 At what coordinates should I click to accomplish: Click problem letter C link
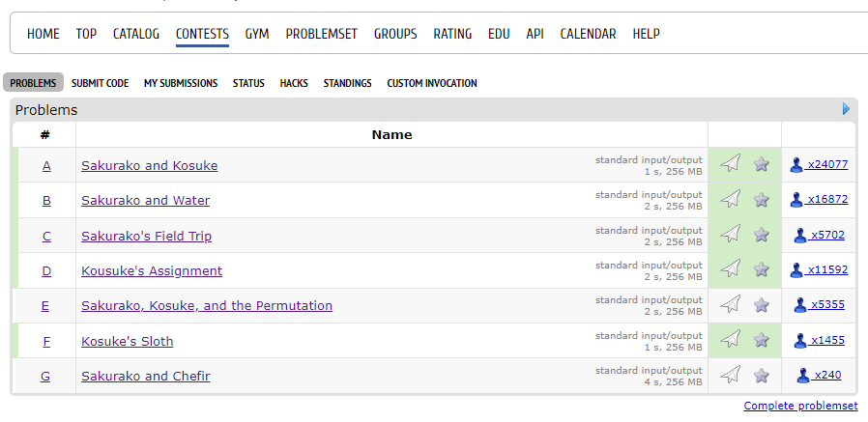pos(46,237)
